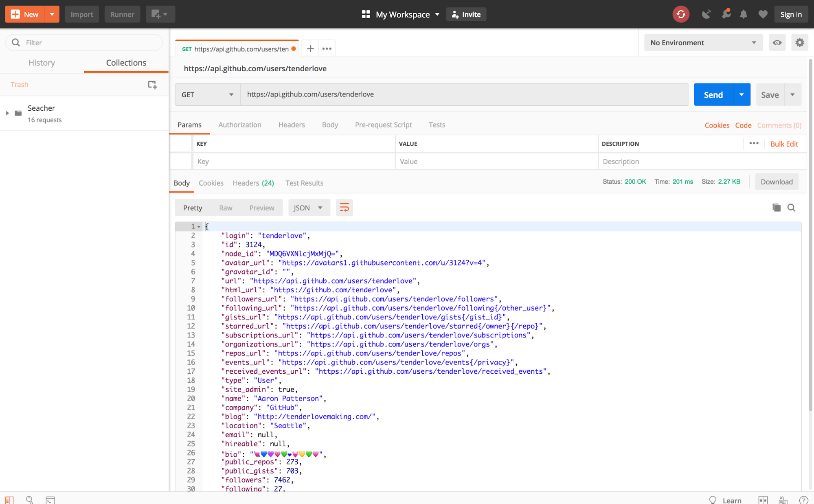Switch response view to Raw
The image size is (814, 504).
click(x=226, y=207)
